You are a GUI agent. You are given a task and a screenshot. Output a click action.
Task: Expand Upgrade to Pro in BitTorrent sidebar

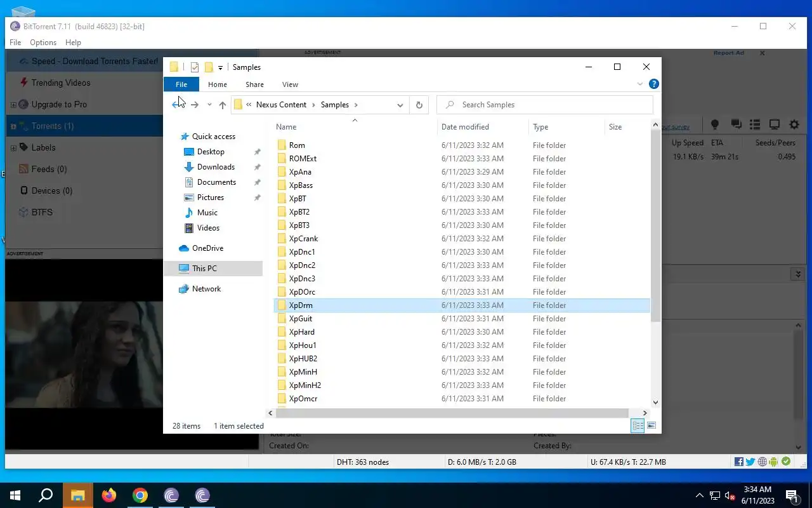pyautogui.click(x=13, y=105)
